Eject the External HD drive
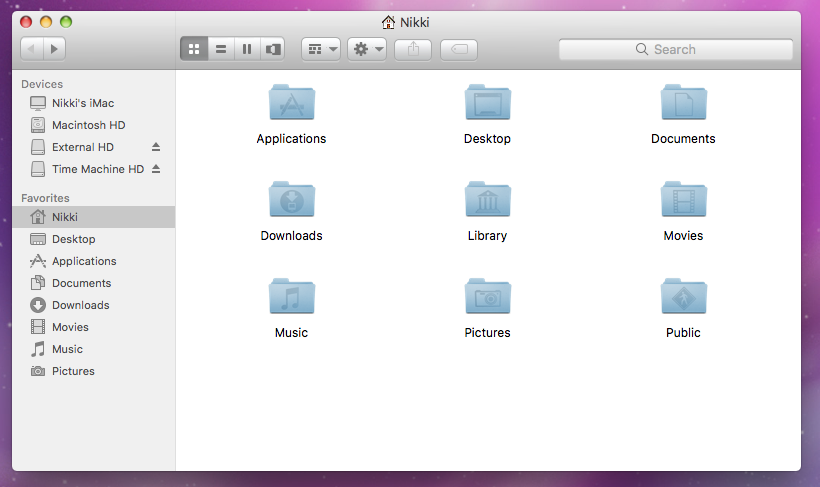The image size is (820, 487). coord(156,147)
